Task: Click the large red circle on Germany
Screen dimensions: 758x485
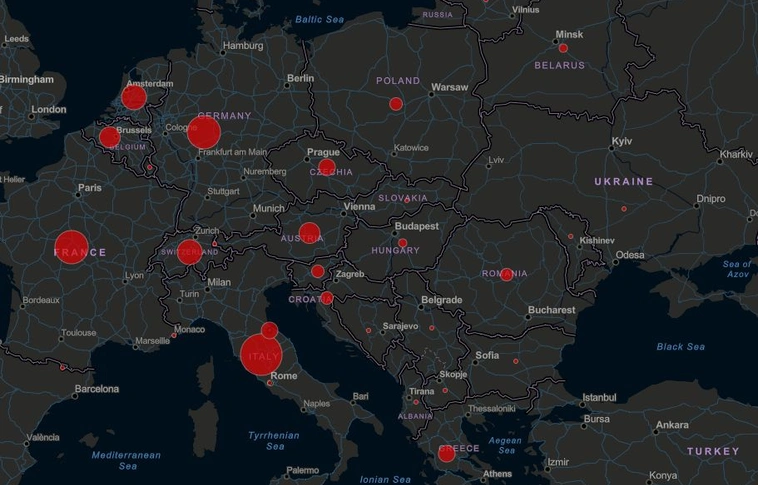Action: pyautogui.click(x=203, y=132)
